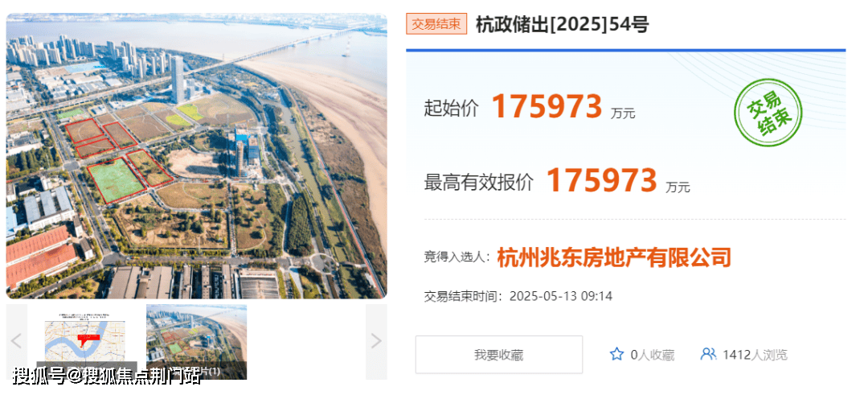This screenshot has width=868, height=395.
Task: Click the 1412人浏览 count text
Action: tap(755, 355)
